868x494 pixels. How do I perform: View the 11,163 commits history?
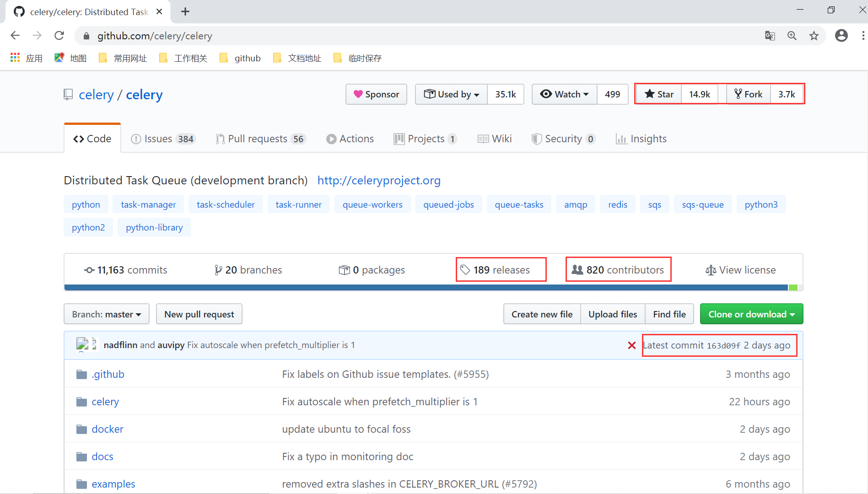(126, 270)
